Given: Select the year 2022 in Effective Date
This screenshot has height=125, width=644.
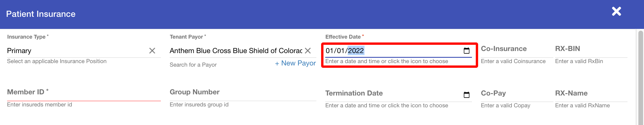Looking at the screenshot, I should [356, 51].
